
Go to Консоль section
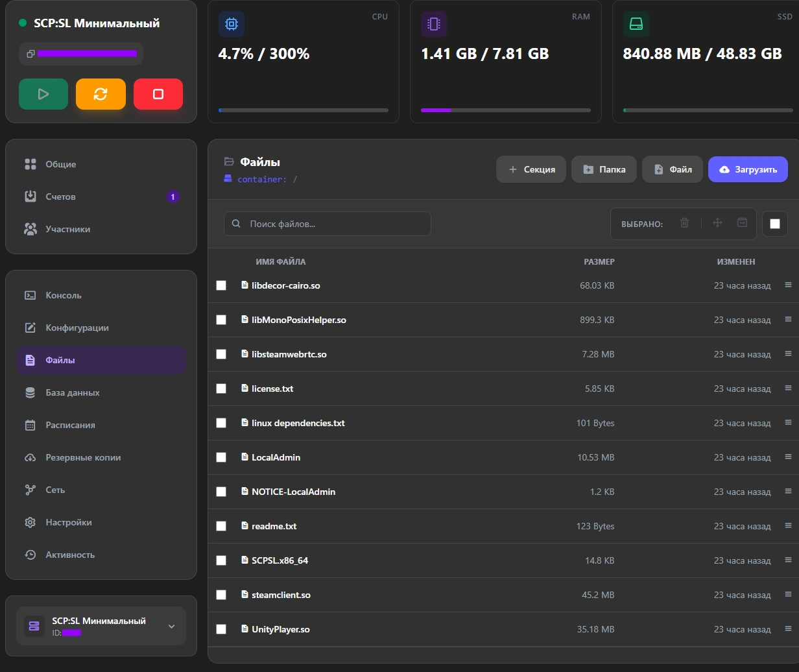[101, 295]
